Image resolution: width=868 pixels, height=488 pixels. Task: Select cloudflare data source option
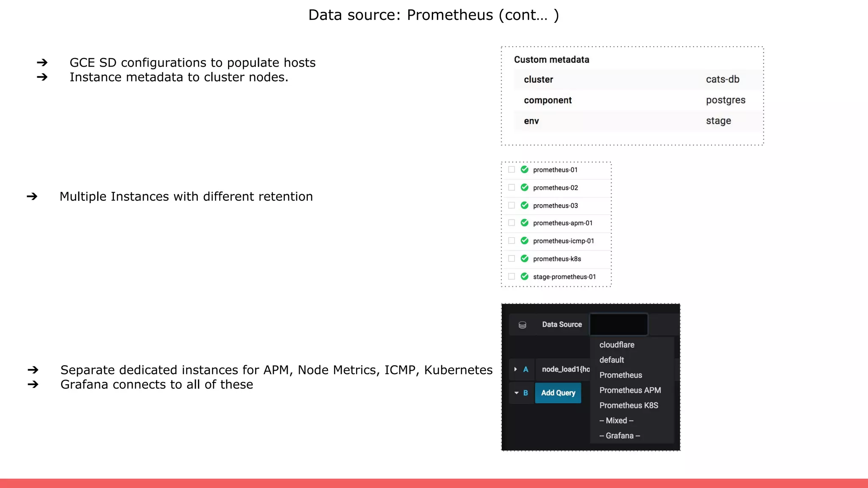(617, 345)
